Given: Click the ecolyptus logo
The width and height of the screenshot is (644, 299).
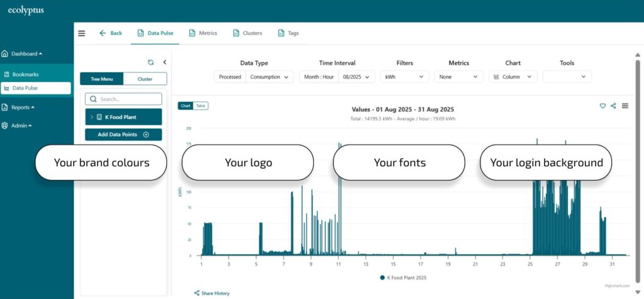Looking at the screenshot, I should click(x=26, y=10).
